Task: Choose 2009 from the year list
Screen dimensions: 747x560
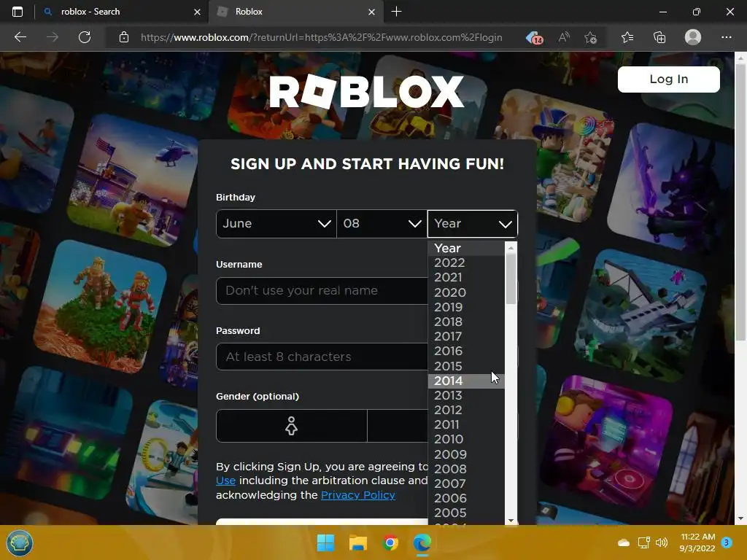Action: tap(466, 454)
